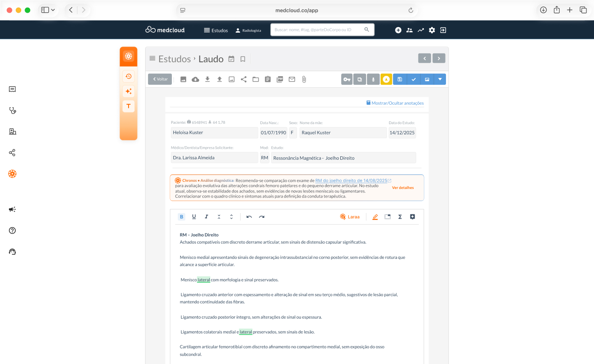Save the report with floppy disk button
The image size is (594, 364).
400,79
